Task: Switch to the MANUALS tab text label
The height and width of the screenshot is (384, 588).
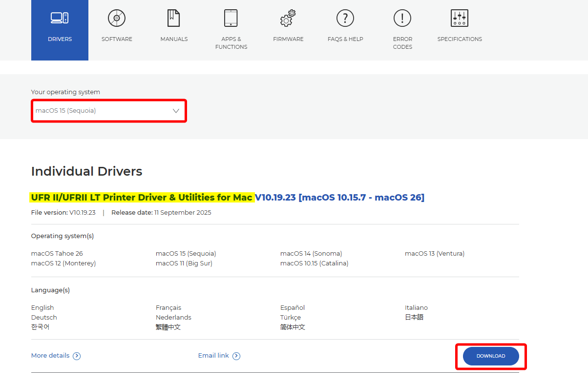Action: pos(174,39)
